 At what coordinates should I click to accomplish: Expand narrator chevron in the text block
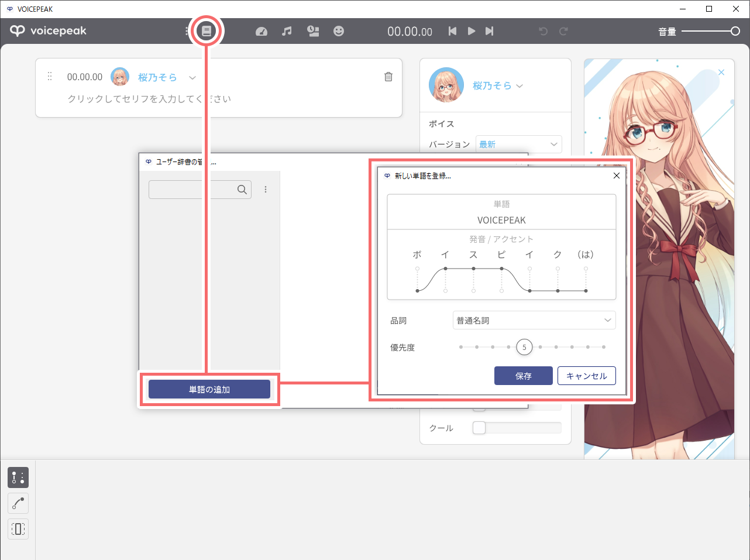pos(192,77)
